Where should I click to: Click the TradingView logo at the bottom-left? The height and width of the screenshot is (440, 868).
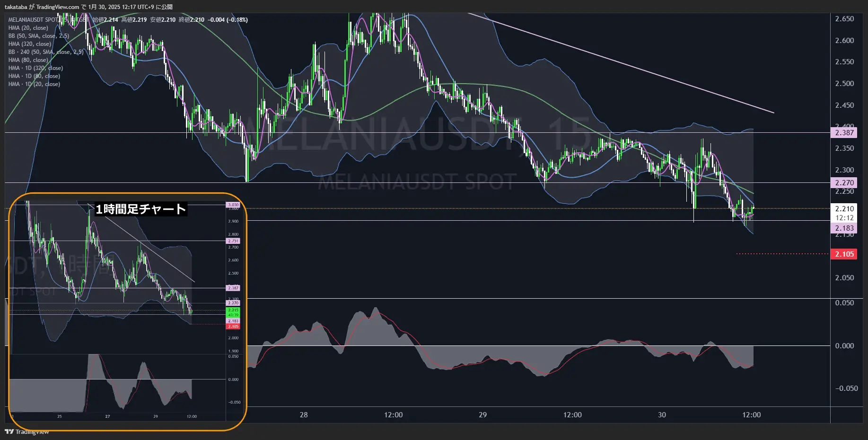pos(27,431)
